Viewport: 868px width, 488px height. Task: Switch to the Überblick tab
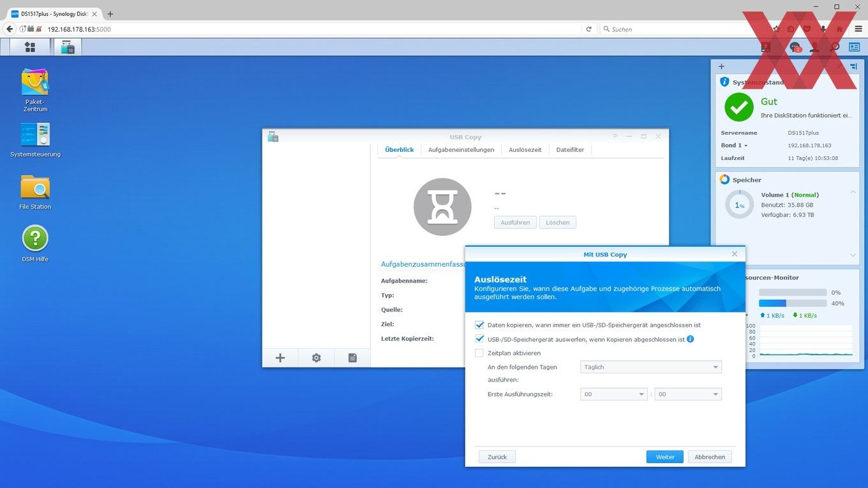point(400,150)
